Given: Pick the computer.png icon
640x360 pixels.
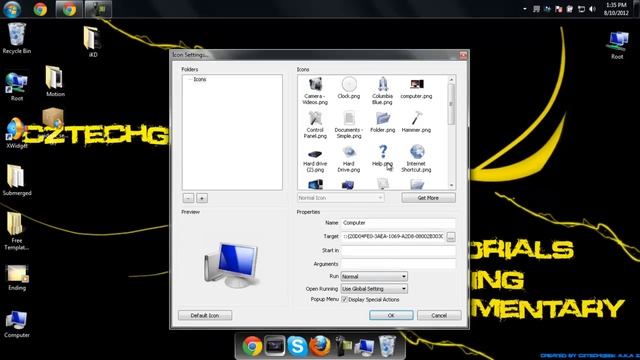Looking at the screenshot, I should coord(416,88).
